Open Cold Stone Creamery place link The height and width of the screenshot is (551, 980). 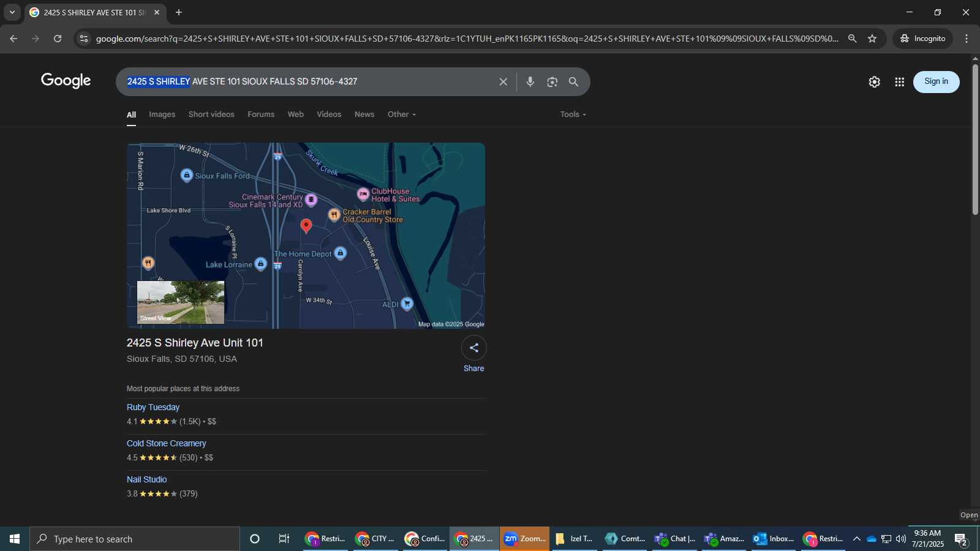pyautogui.click(x=167, y=443)
